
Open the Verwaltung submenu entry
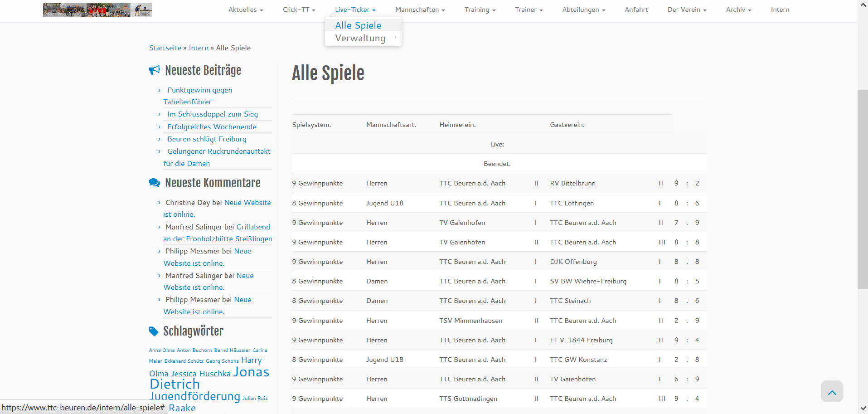point(360,38)
